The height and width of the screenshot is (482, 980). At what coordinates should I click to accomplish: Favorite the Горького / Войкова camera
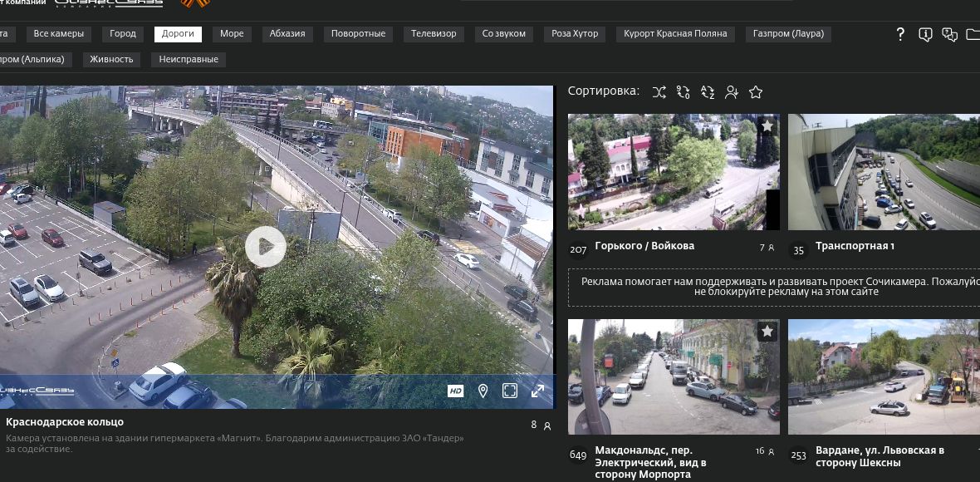point(767,125)
